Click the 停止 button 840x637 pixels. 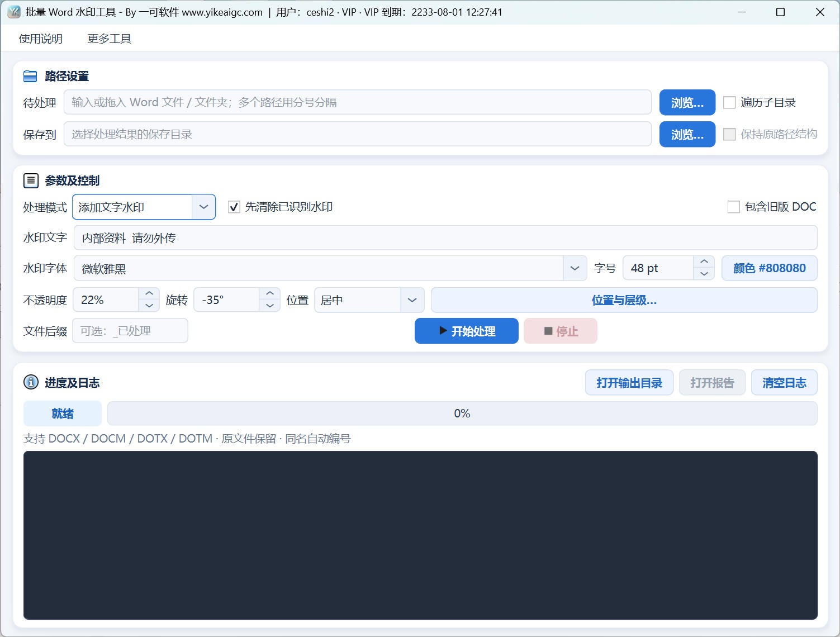click(561, 331)
